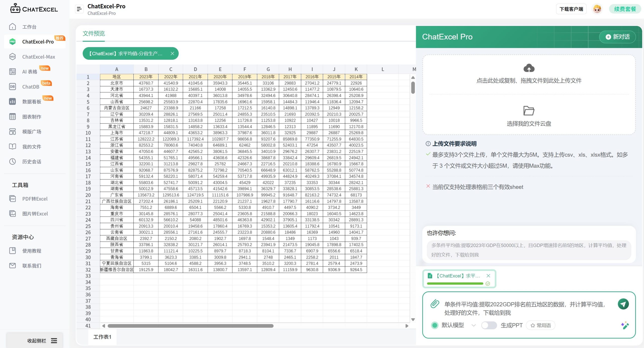
Task: Close the 【ChatExcel】求平均值 file chip
Action: 173,53
